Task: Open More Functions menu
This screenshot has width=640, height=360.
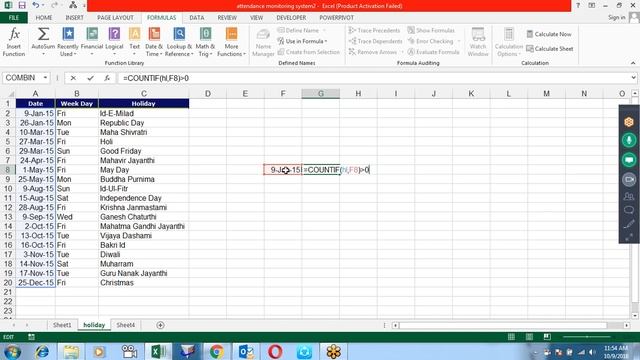Action: 231,42
